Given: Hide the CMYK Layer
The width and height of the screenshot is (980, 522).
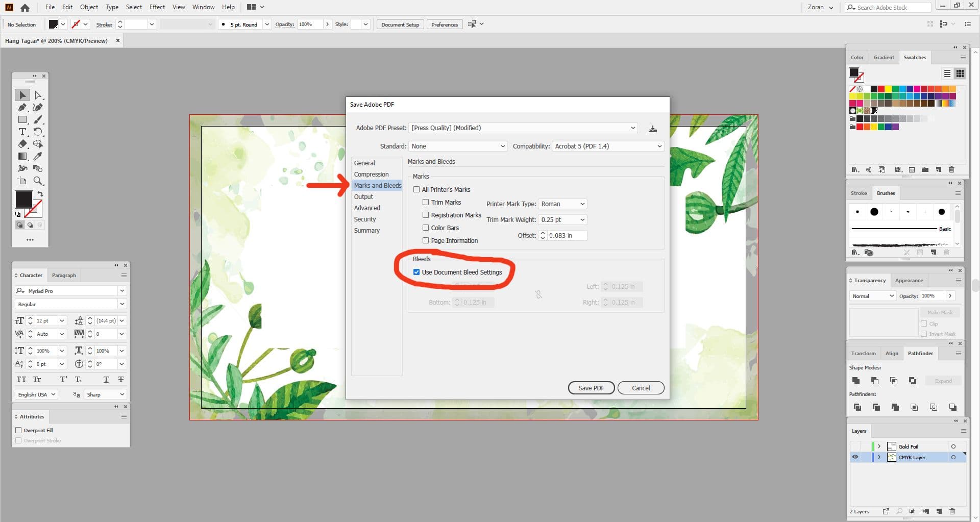Looking at the screenshot, I should click(x=855, y=457).
